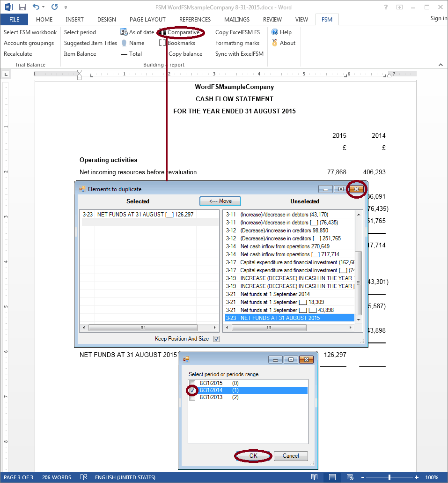Go to the REFERENCES tab
Viewport: 448px width, 483px height.
195,19
